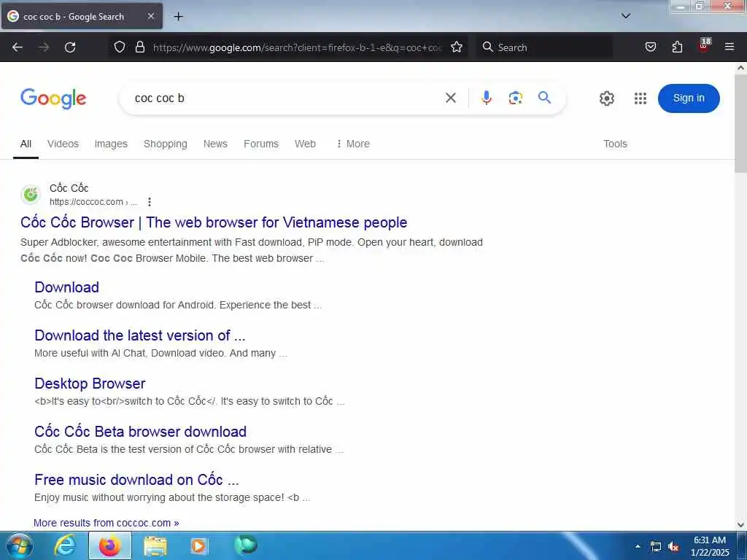This screenshot has height=560, width=747.
Task: Close the 'coc coc b - Google Search' tab
Action: (x=150, y=16)
